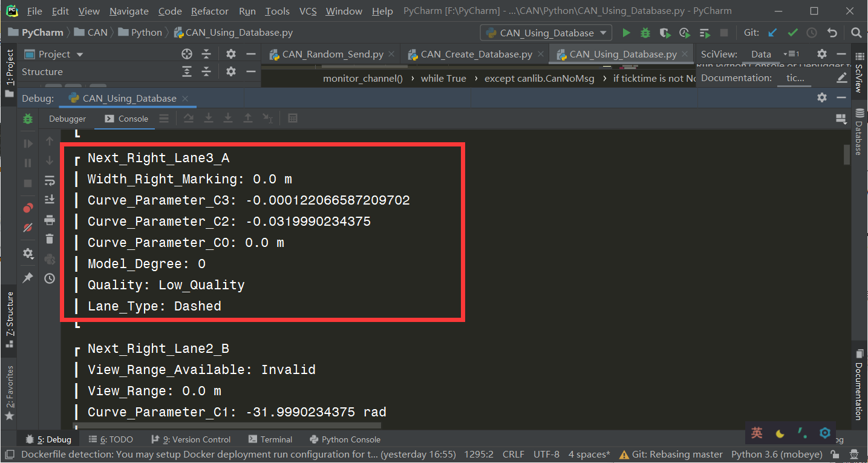Screen dimensions: 868x463
Task: Start the debugger with the bug icon
Action: coord(645,32)
